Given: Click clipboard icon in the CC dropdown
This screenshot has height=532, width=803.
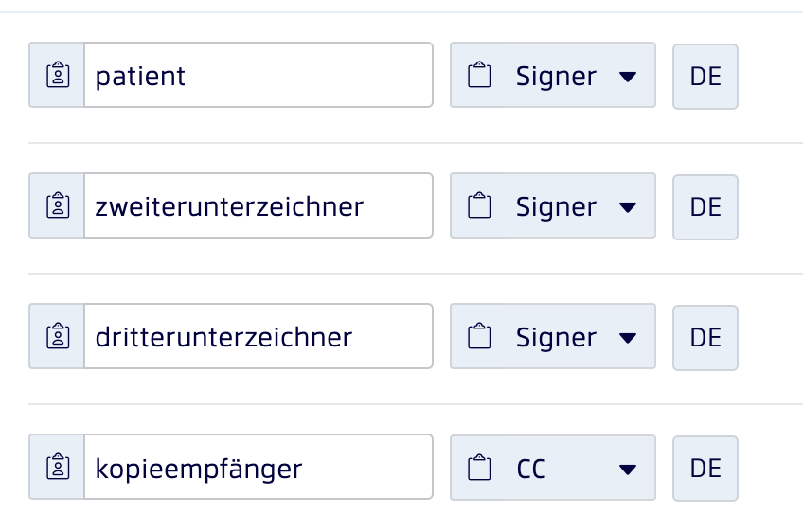Looking at the screenshot, I should coord(479,467).
